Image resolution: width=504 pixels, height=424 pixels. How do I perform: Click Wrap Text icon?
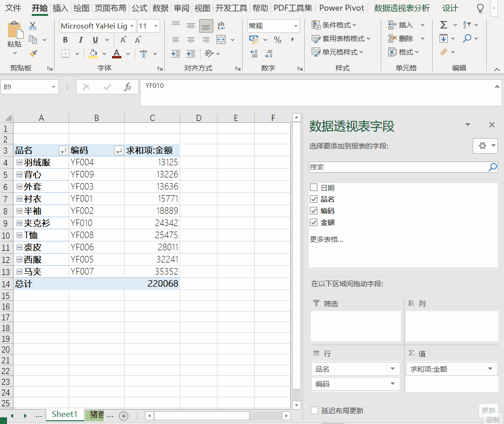221,26
